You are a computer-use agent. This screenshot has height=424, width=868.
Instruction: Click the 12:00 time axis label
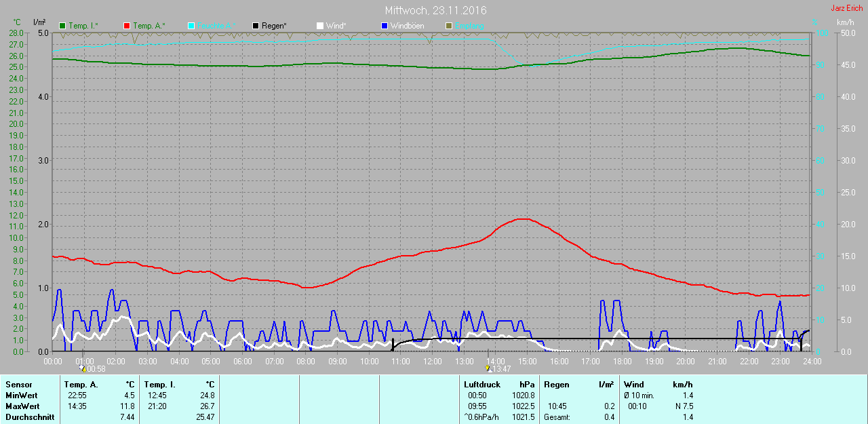pos(432,362)
